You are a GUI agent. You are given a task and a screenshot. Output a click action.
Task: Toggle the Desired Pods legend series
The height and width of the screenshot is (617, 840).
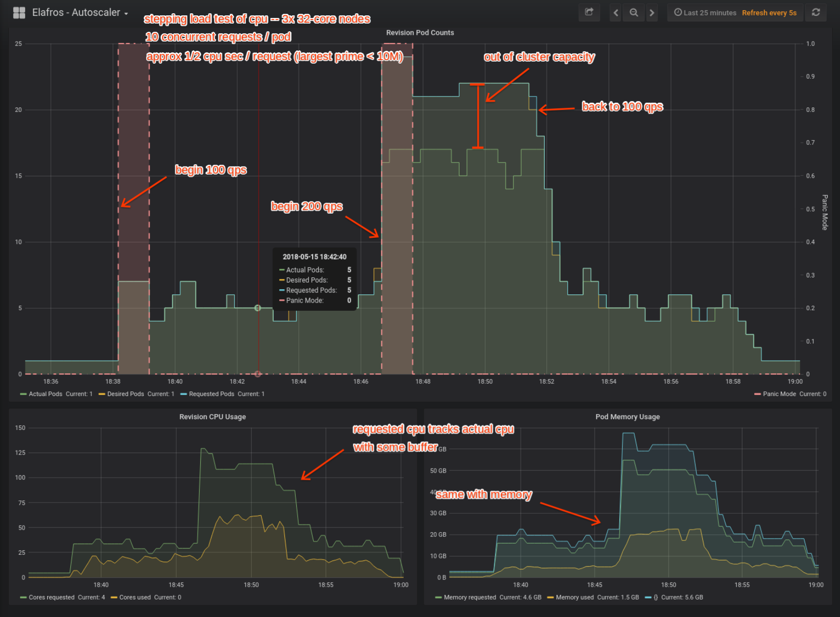125,394
